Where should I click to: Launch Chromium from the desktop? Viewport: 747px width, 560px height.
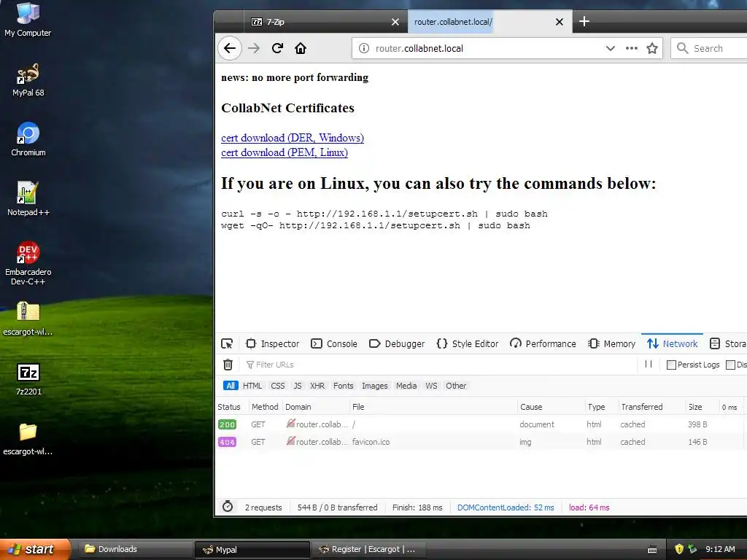coord(28,139)
